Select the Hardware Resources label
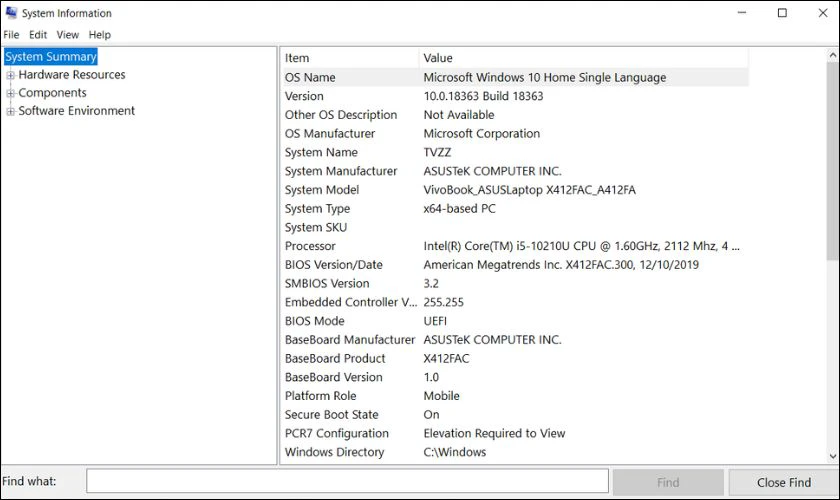The width and height of the screenshot is (840, 500). pyautogui.click(x=72, y=74)
